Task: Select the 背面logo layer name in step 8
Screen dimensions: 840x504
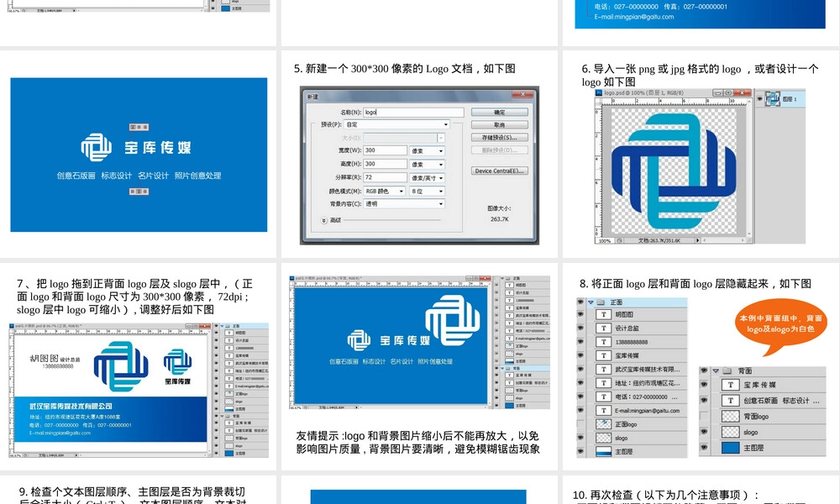Action: 756,416
